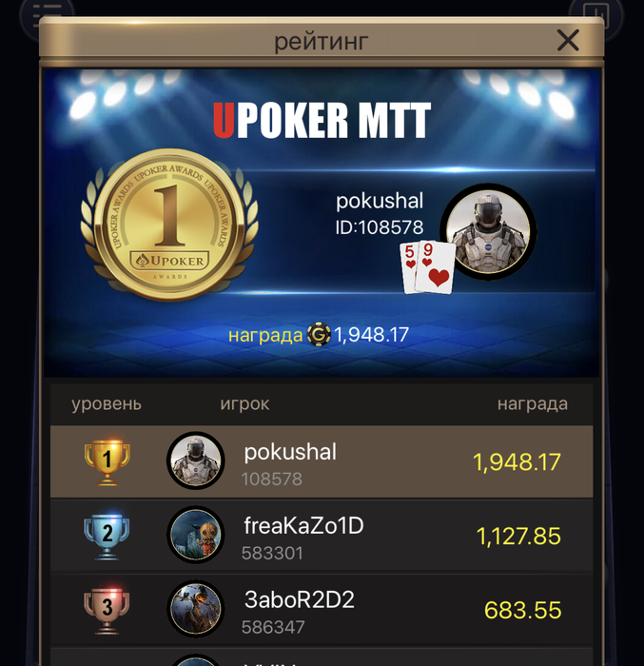The width and height of the screenshot is (644, 666).
Task: Open 3aboR2D2's scarecrow avatar
Action: tap(195, 609)
